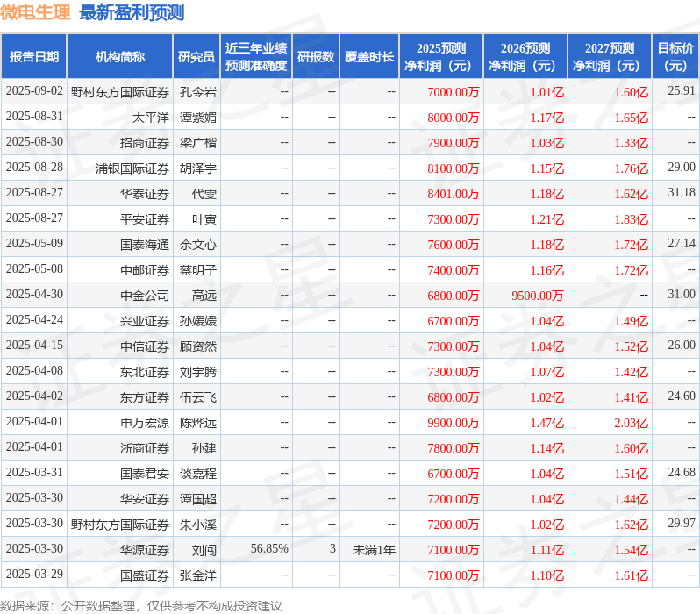Click target price 29.00
Screen dimensions: 700x614
[x=682, y=167]
